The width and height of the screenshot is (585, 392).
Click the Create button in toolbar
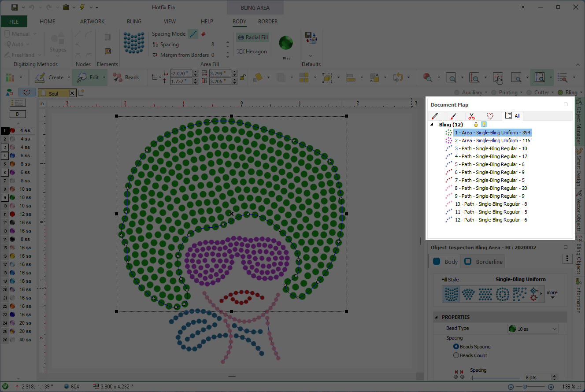click(50, 78)
